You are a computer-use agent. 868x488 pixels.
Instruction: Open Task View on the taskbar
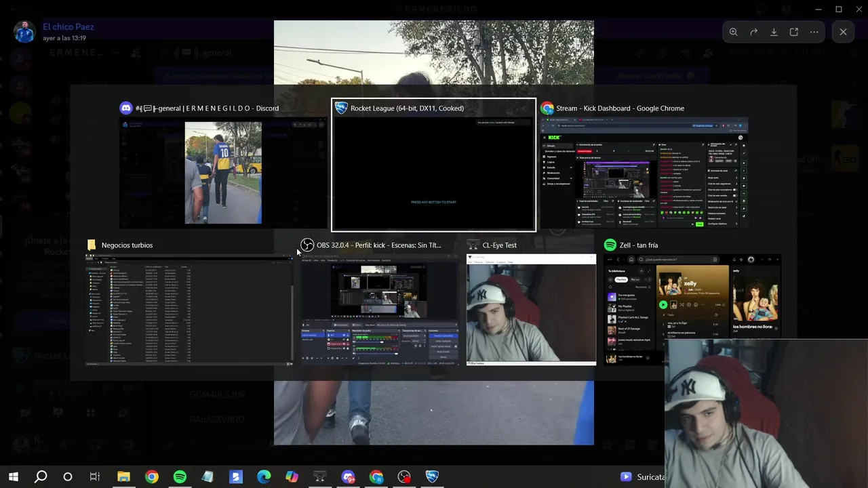coord(95,477)
